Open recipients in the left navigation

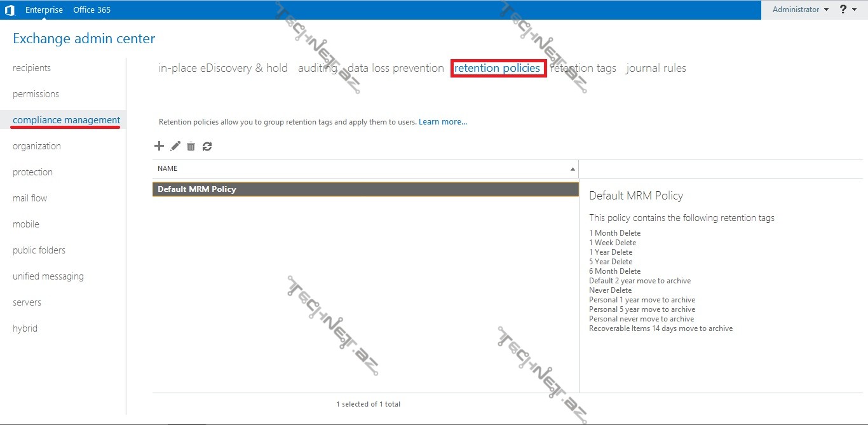(32, 68)
